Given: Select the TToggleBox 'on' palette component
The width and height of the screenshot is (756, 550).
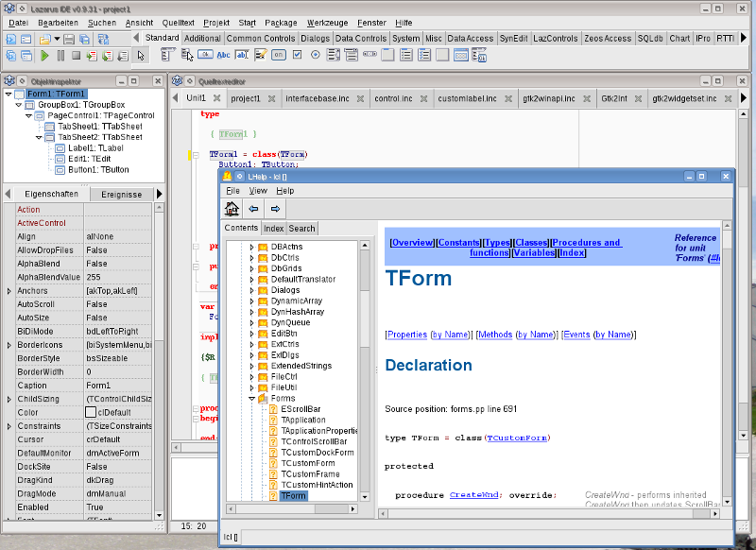Looking at the screenshot, I should (x=279, y=55).
